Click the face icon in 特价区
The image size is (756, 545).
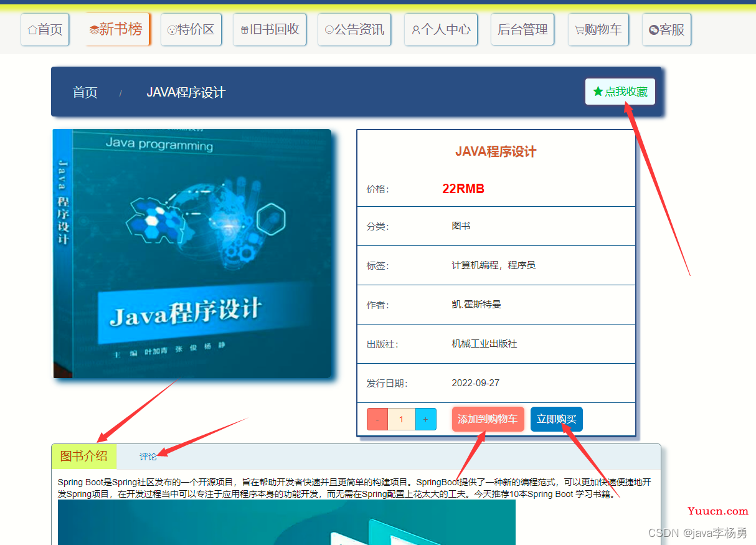click(172, 30)
